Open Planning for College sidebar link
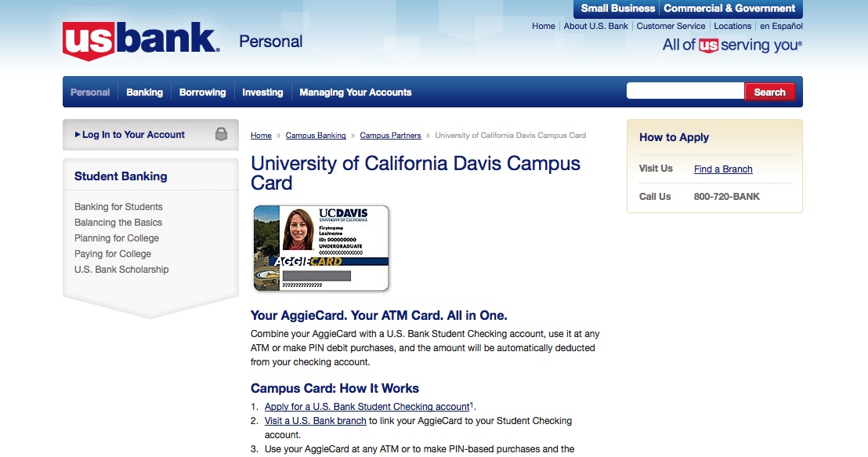 pos(117,238)
